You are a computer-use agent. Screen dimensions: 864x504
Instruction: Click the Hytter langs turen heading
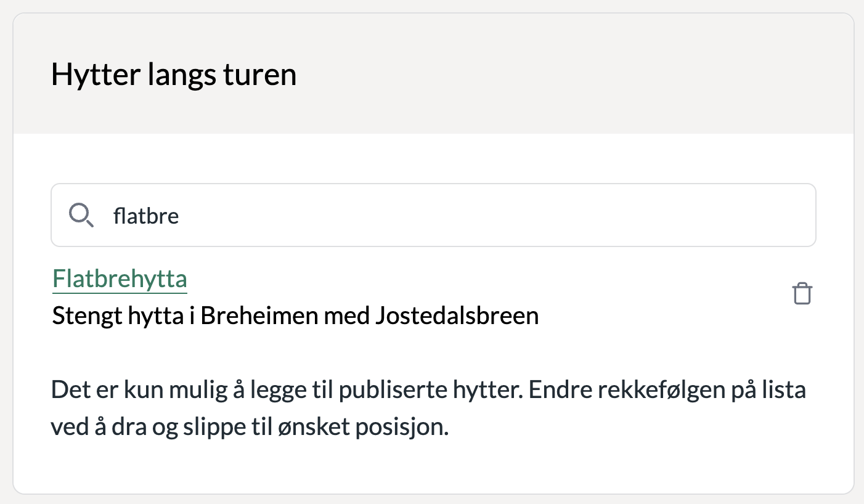click(x=174, y=74)
